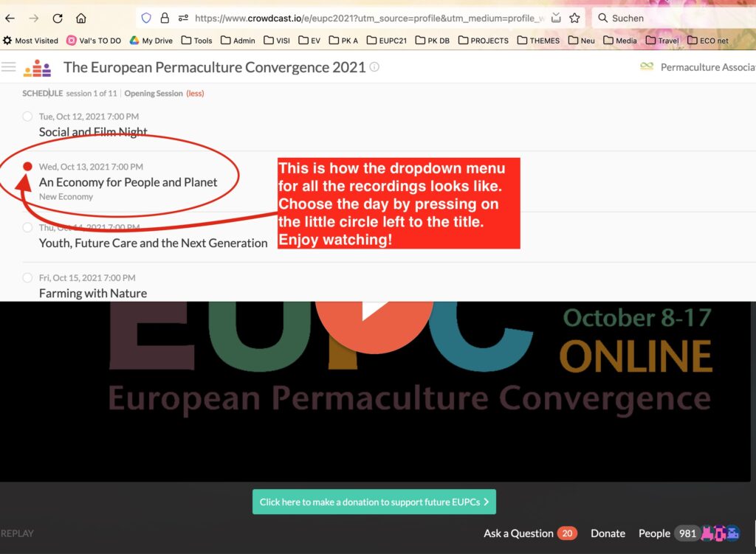Select An Economy for People and Planet
Screen dimensions: 756x554
27,166
